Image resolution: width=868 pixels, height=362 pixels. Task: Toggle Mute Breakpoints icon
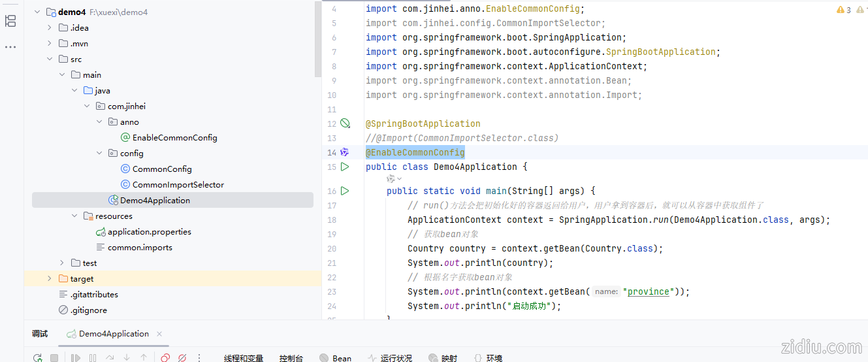click(x=182, y=358)
